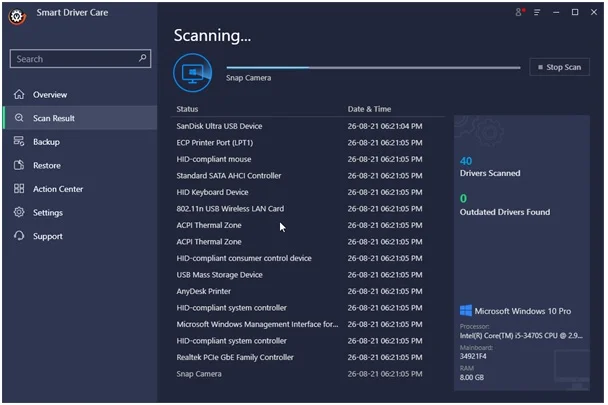The width and height of the screenshot is (608, 405).
Task: Click the search magnifier icon
Action: pos(143,58)
